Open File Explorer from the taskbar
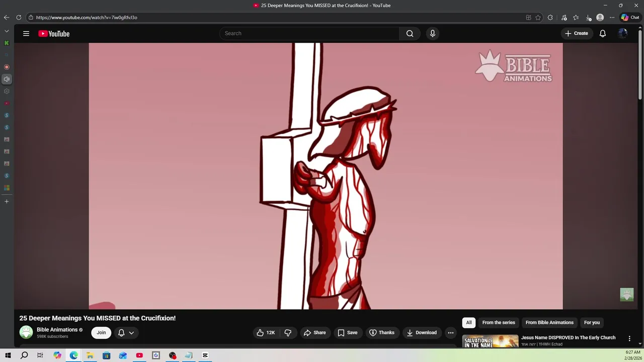This screenshot has height=362, width=644. (x=90, y=355)
